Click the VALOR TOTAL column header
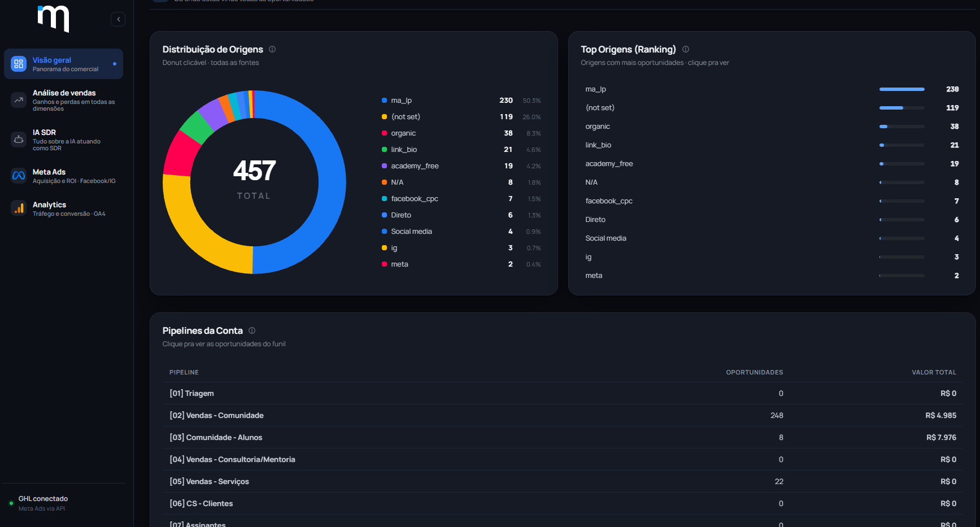Viewport: 980px width, 527px height. pyautogui.click(x=934, y=372)
